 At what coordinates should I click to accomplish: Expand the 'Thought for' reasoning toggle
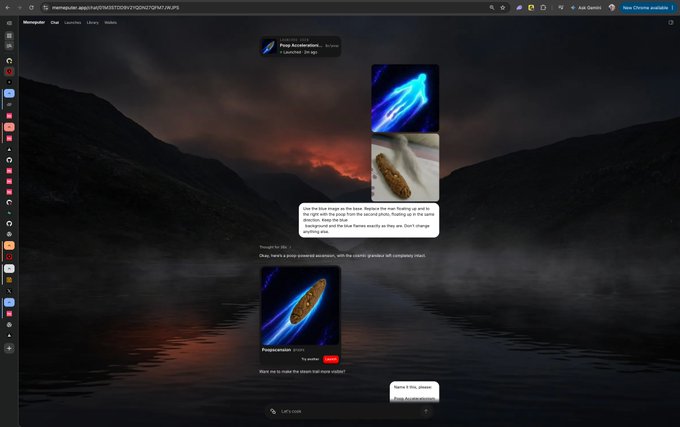[x=275, y=247]
